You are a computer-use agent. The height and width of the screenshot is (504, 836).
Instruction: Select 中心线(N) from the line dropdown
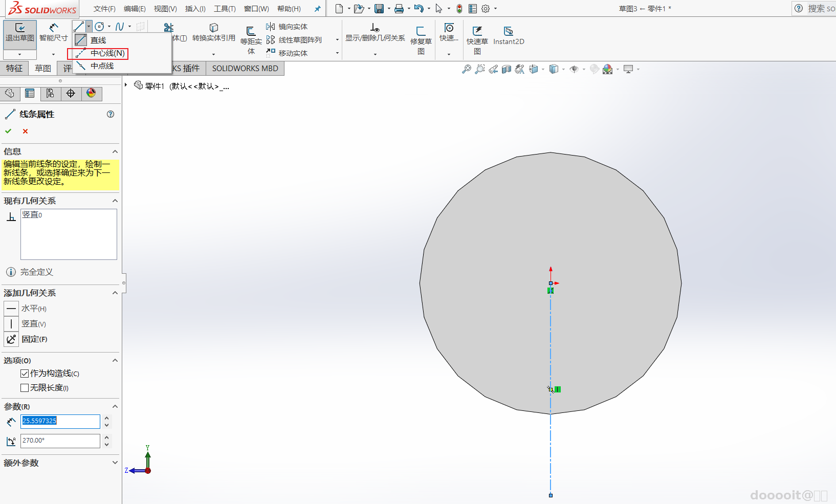pyautogui.click(x=102, y=53)
